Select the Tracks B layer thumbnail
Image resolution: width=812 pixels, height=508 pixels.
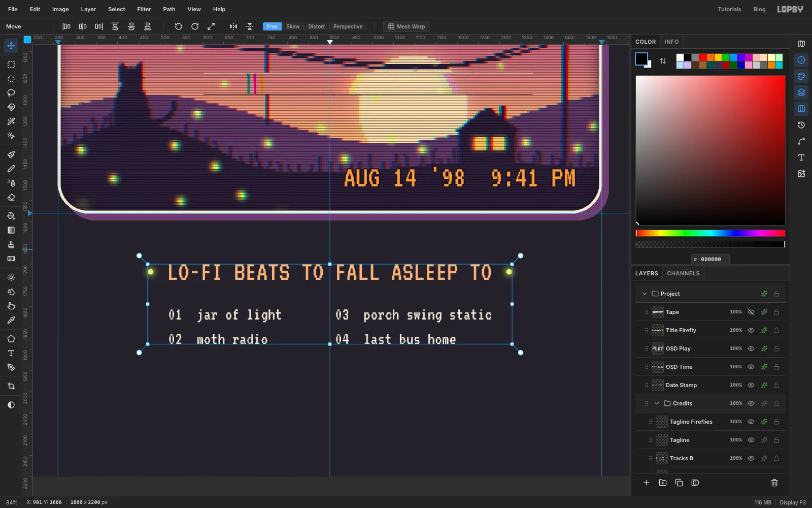662,458
